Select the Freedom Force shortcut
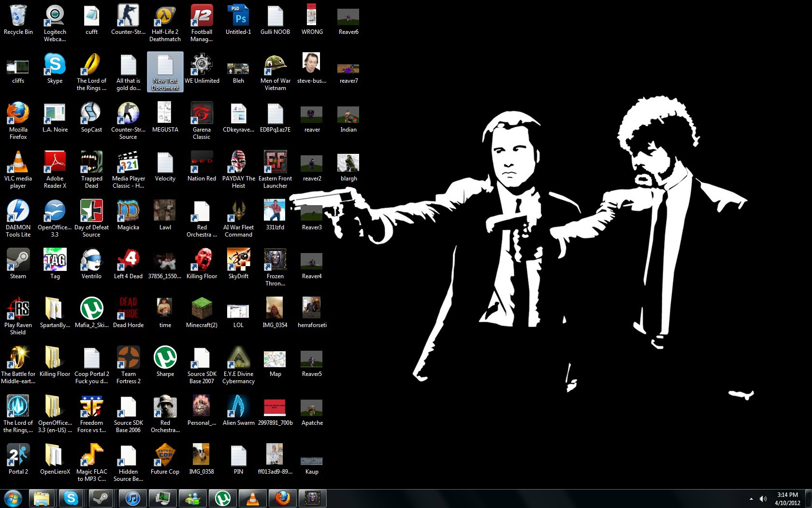Image resolution: width=812 pixels, height=508 pixels. coord(91,414)
